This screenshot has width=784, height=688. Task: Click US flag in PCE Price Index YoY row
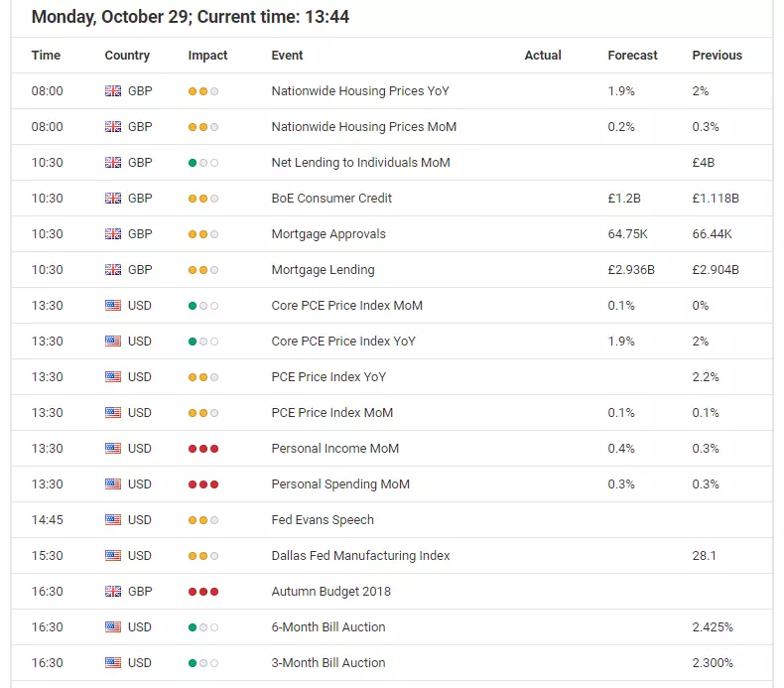pos(113,377)
